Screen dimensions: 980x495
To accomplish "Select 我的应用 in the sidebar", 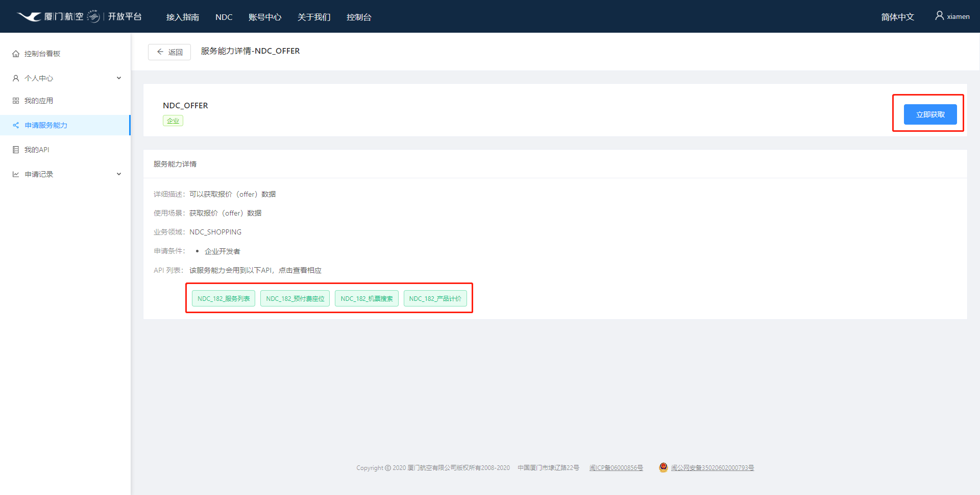I will [65, 101].
